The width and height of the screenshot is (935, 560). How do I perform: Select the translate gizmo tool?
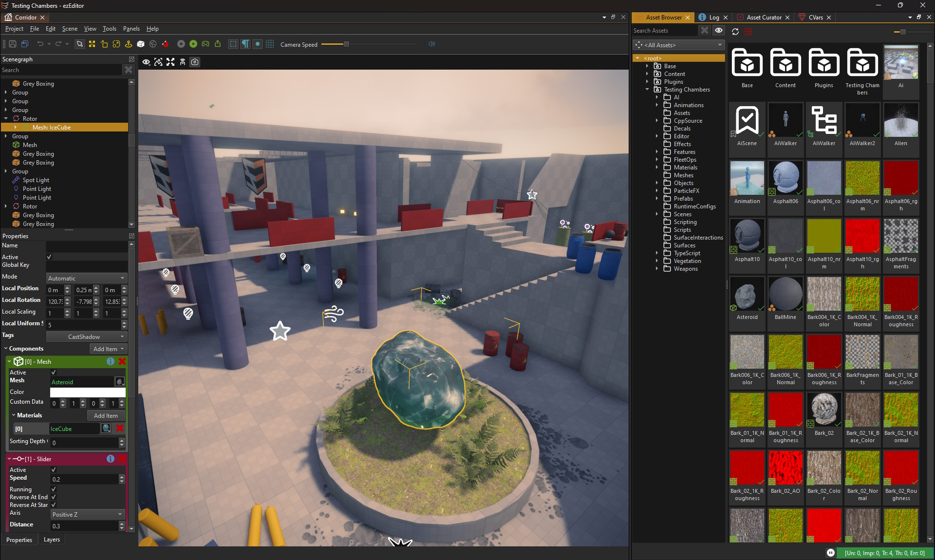click(92, 44)
